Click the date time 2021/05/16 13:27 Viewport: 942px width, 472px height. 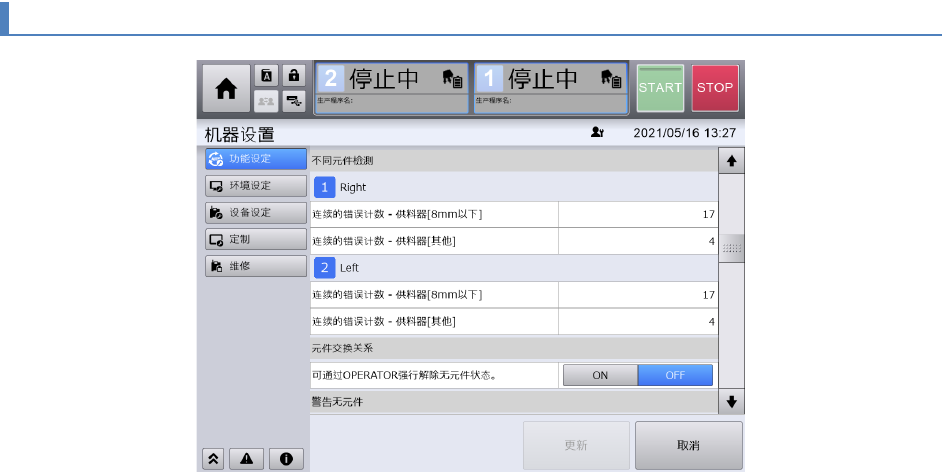pyautogui.click(x=684, y=133)
